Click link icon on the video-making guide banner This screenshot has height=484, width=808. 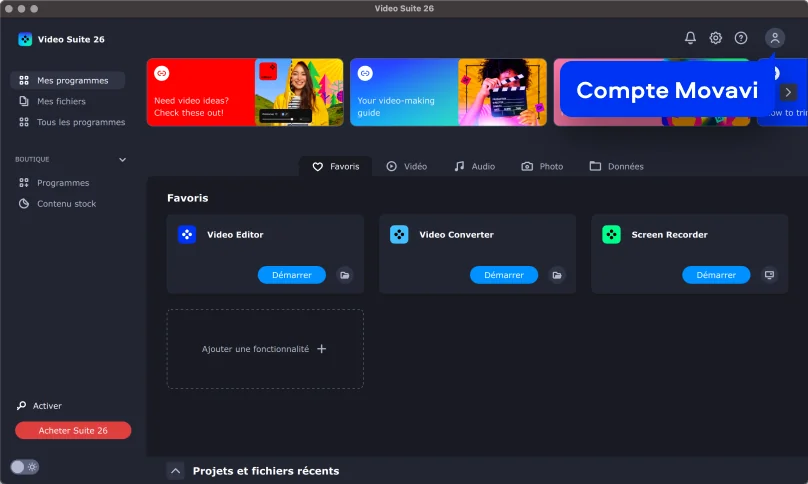point(365,73)
